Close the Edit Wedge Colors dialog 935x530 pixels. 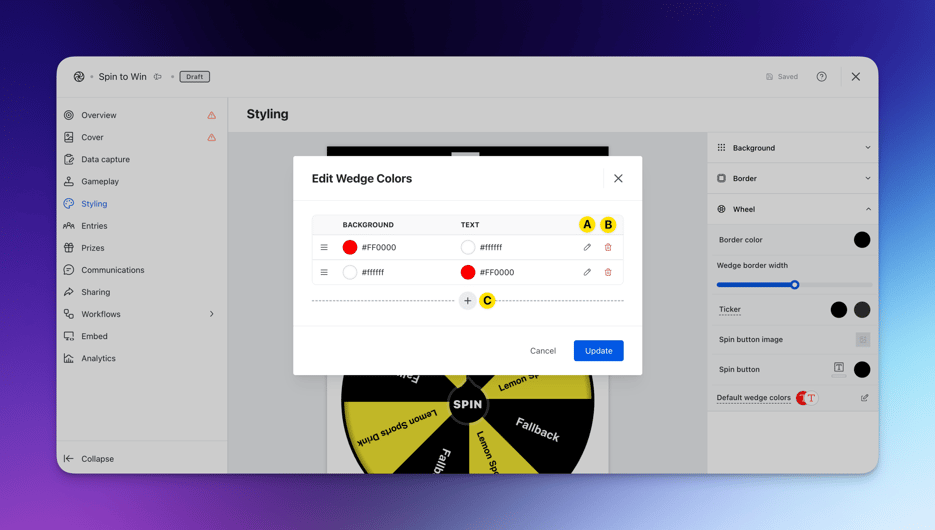pos(618,179)
